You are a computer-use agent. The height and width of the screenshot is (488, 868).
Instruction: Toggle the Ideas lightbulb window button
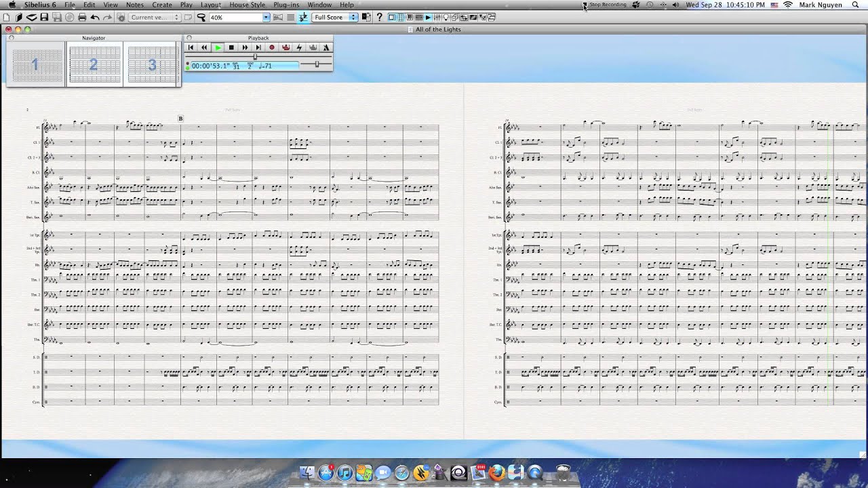446,17
